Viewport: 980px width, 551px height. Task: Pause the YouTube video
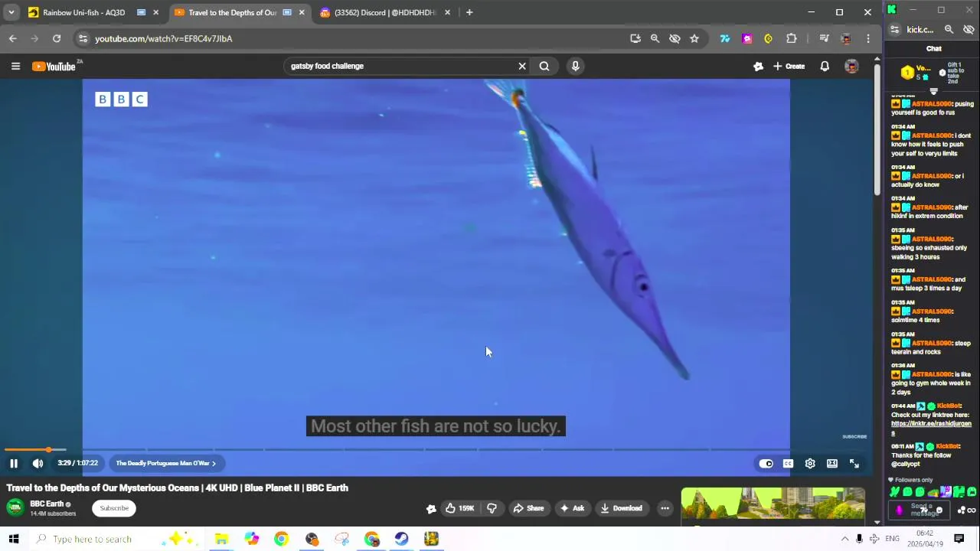pyautogui.click(x=14, y=463)
